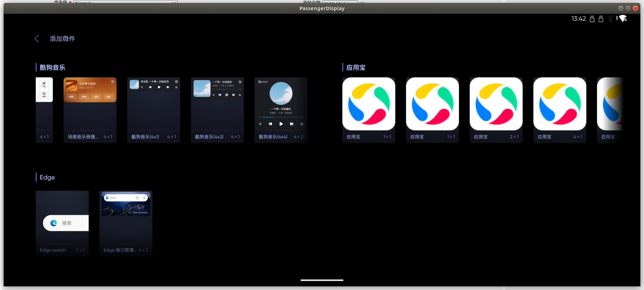
Task: Tap small album cover in 酷狗音乐(4x1) widget
Action: pos(134,85)
